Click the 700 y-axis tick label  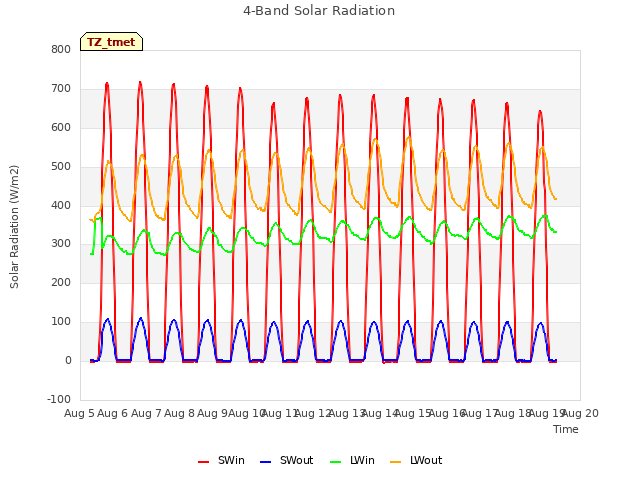coord(61,88)
